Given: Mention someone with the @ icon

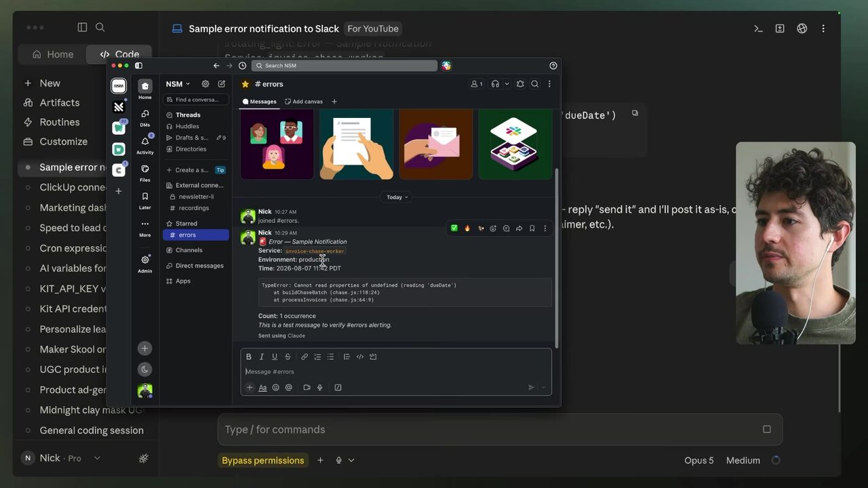Looking at the screenshot, I should coord(289,388).
